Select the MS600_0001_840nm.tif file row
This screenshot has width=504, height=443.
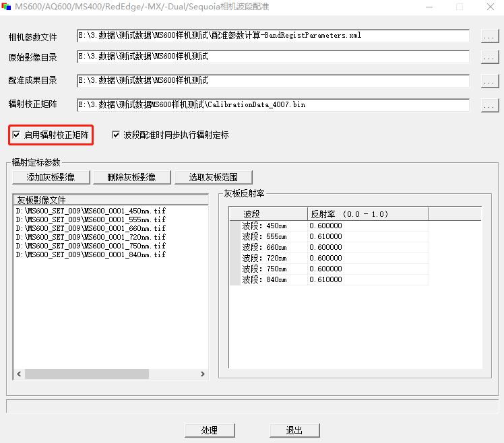coord(91,254)
